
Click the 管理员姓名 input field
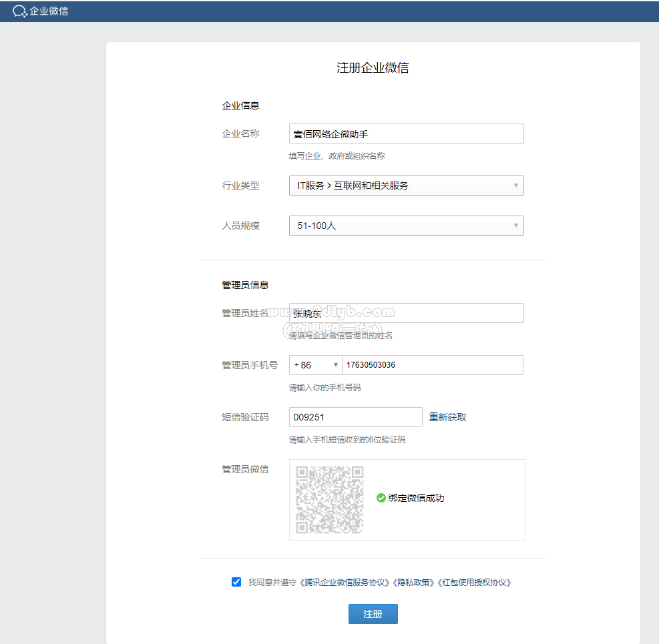point(407,313)
